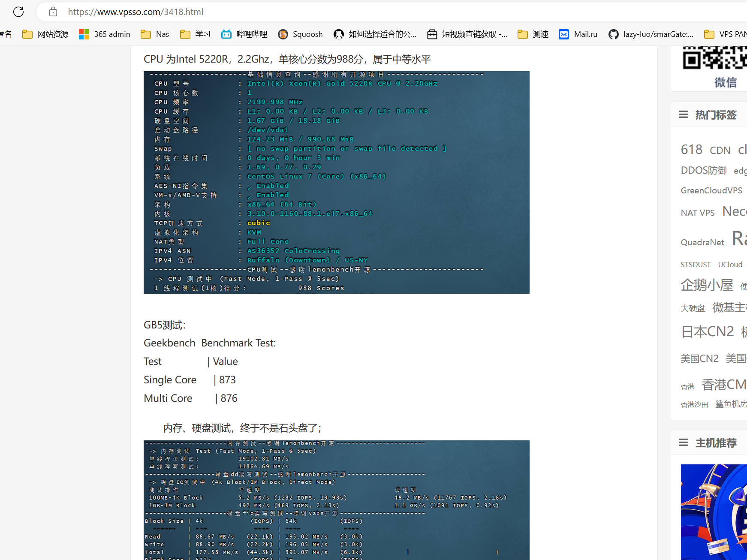Click the 主机推荐 promotional banner image
This screenshot has height=560, width=747.
coord(714,512)
